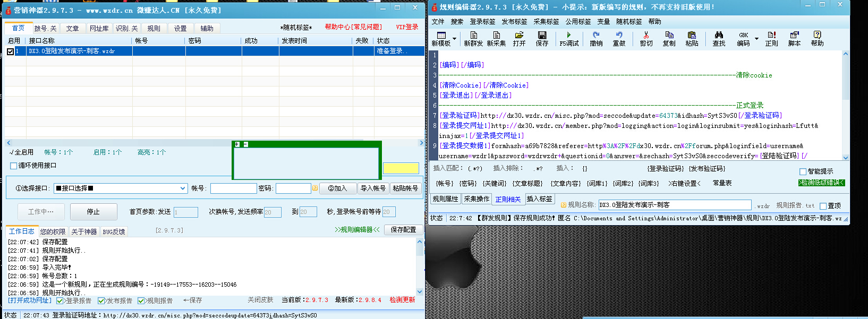Uncheck the 发布报告 checkbox
868x319 pixels.
(101, 301)
